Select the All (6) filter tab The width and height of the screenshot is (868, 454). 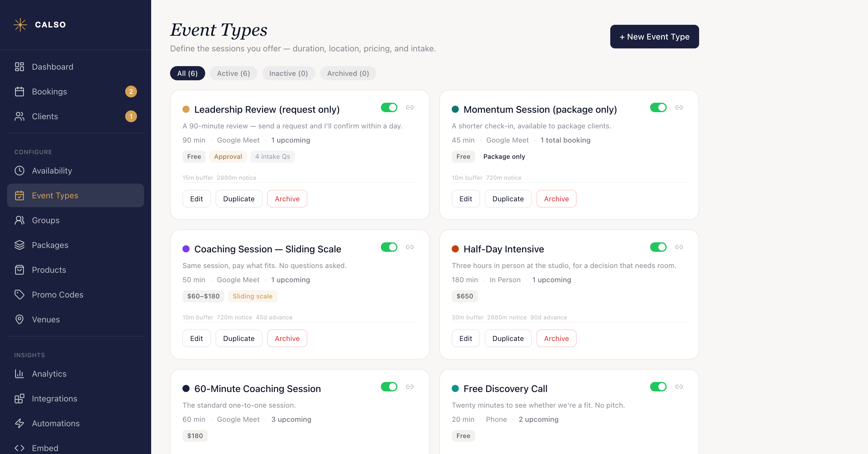(x=187, y=73)
